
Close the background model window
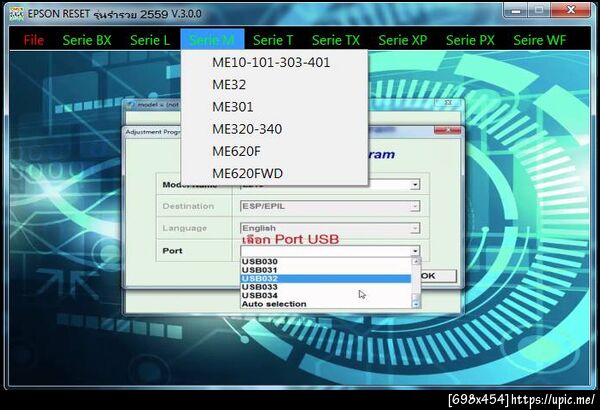[x=448, y=103]
